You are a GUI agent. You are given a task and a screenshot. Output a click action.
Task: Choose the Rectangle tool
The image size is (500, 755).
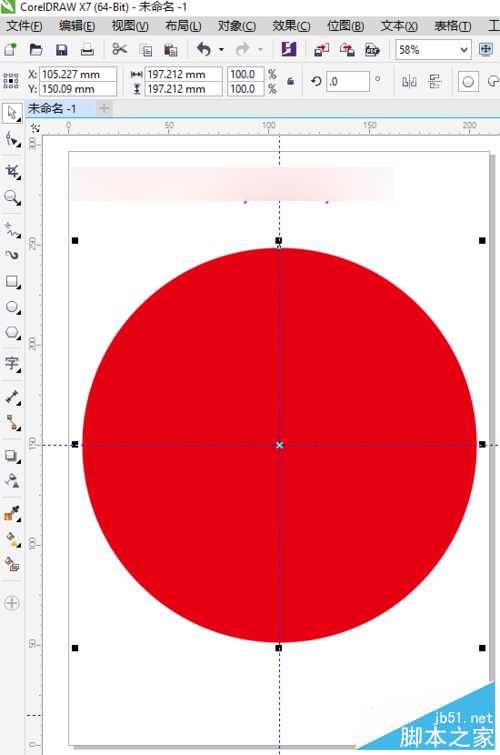[12, 281]
